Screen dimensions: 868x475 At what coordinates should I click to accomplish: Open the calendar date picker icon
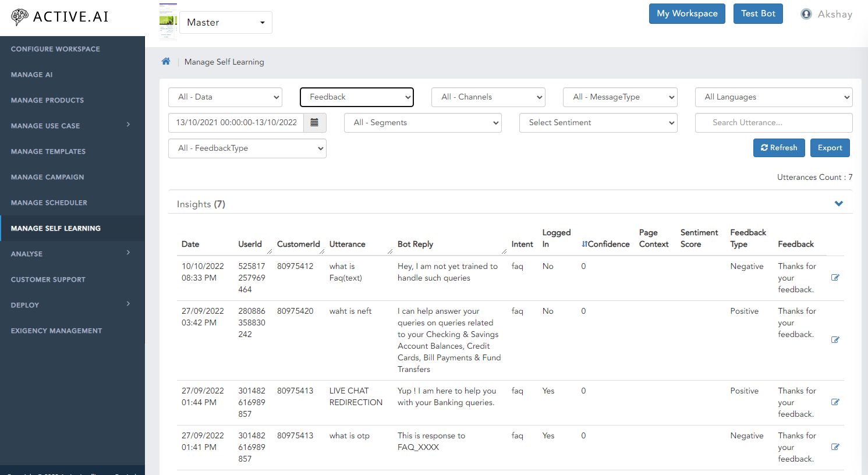coord(314,122)
